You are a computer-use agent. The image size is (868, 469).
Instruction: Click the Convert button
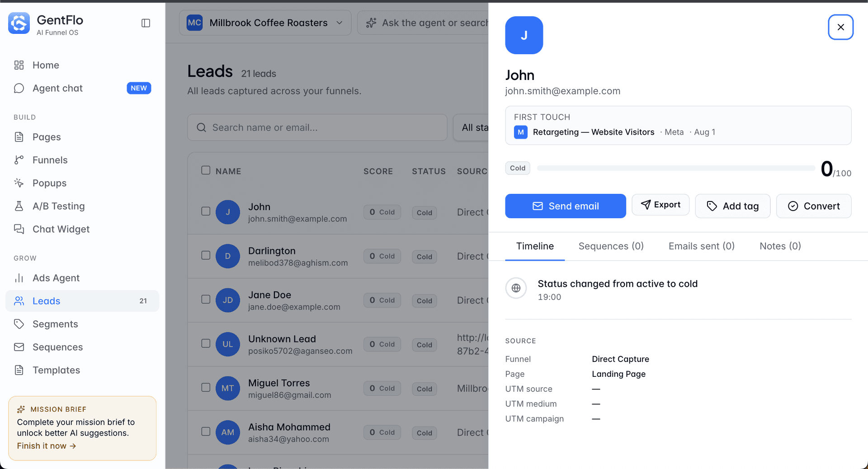(814, 206)
